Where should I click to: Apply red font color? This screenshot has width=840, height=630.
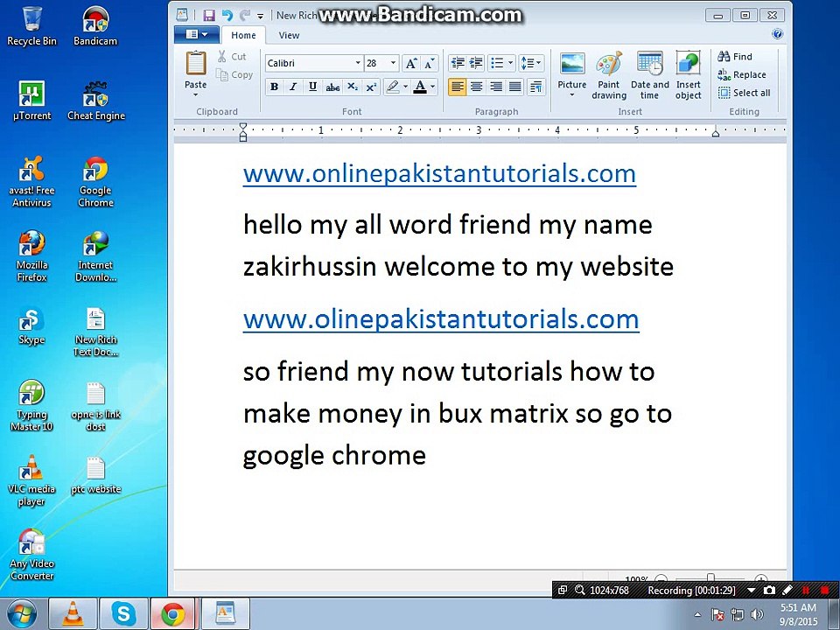coord(420,87)
